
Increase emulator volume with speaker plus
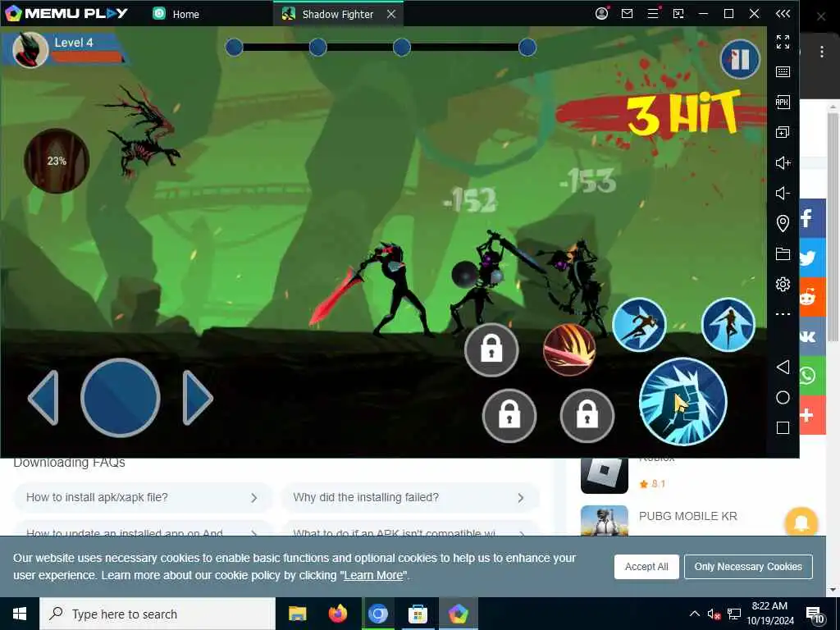tap(783, 163)
